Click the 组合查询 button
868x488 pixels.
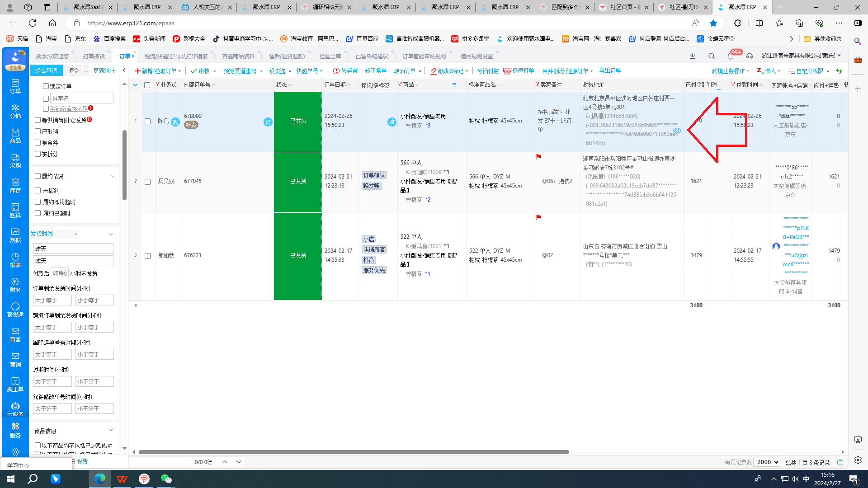(x=47, y=70)
